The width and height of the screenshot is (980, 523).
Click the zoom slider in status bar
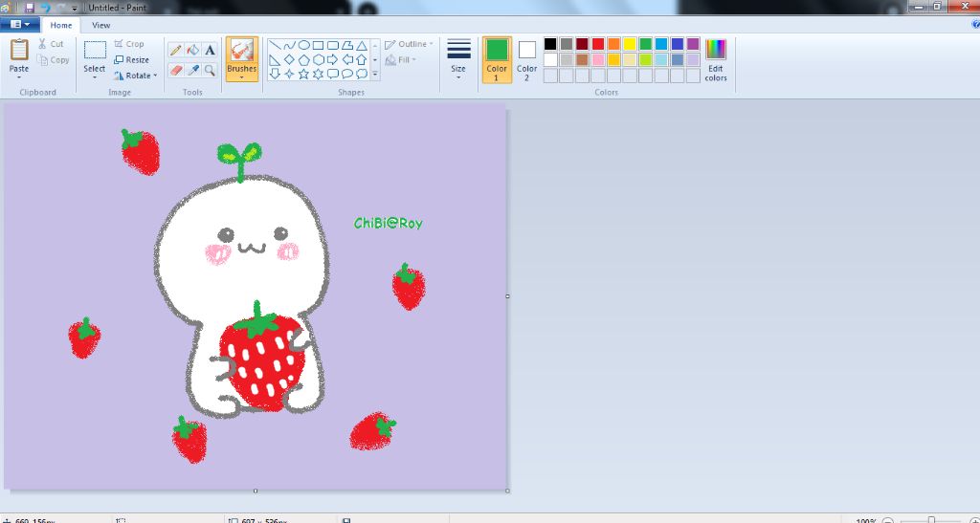coord(930,520)
